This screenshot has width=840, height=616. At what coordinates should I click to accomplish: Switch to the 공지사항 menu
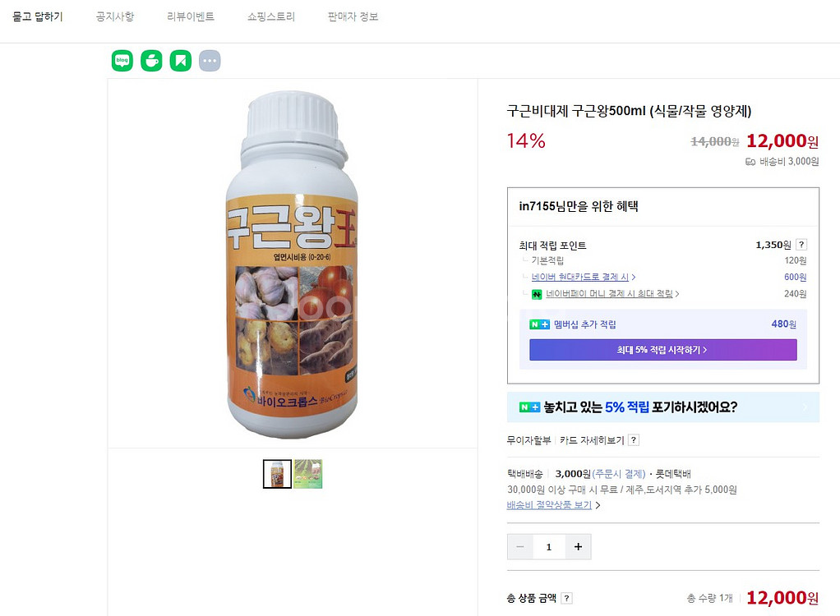click(114, 16)
